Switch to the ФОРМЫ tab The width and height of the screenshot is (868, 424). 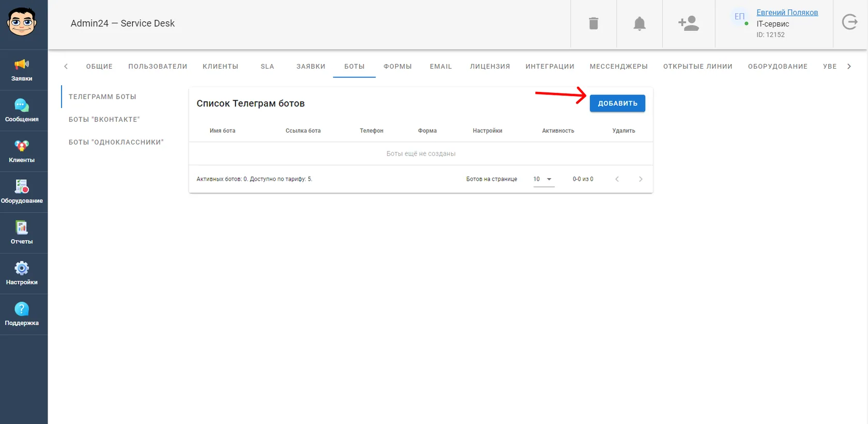(x=398, y=67)
